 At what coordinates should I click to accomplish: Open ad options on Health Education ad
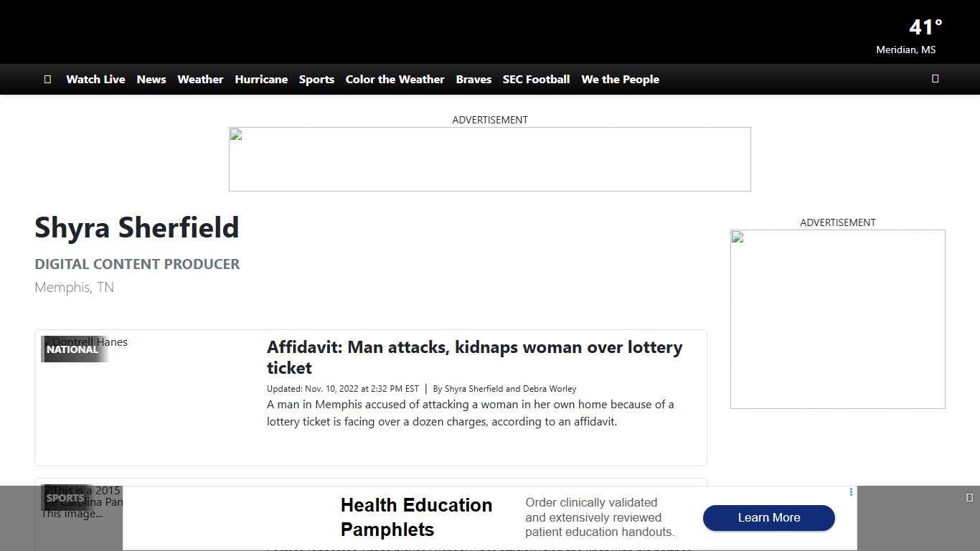(851, 492)
